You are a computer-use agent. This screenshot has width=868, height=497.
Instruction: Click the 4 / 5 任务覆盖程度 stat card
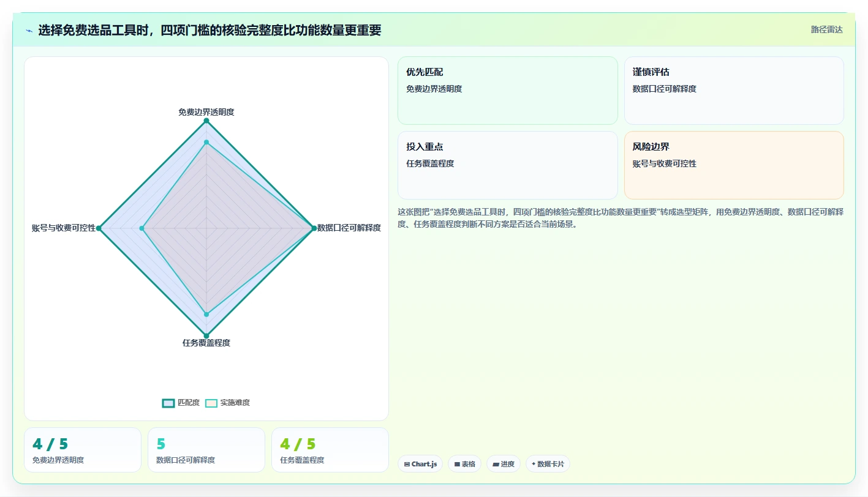coord(330,450)
